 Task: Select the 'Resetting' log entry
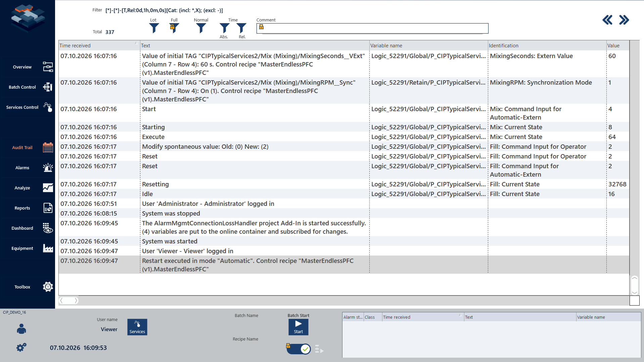point(344,184)
